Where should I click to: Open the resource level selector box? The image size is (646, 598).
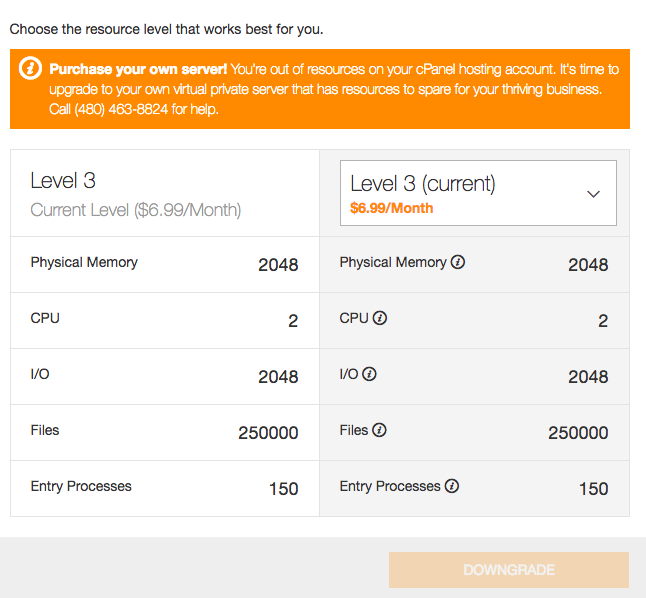click(x=478, y=193)
